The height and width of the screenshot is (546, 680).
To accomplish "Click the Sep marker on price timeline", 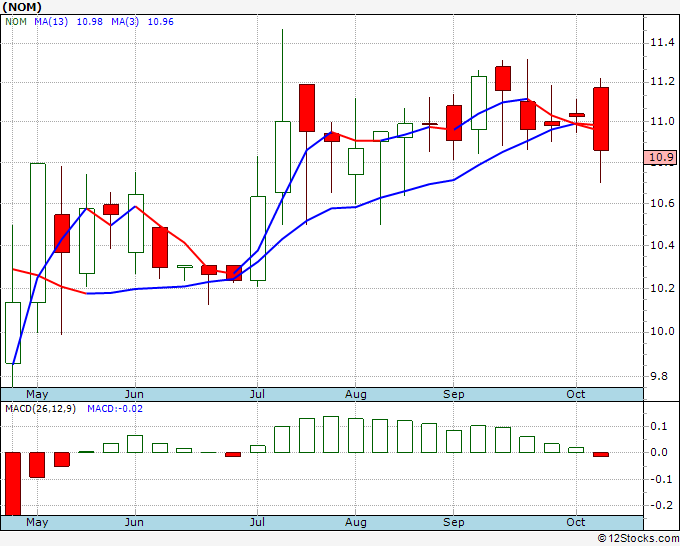I will pyautogui.click(x=454, y=394).
